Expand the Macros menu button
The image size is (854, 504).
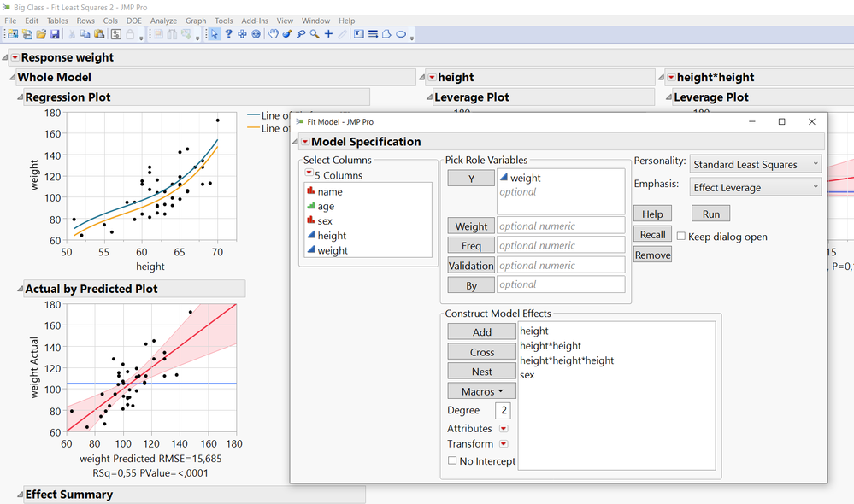[481, 391]
